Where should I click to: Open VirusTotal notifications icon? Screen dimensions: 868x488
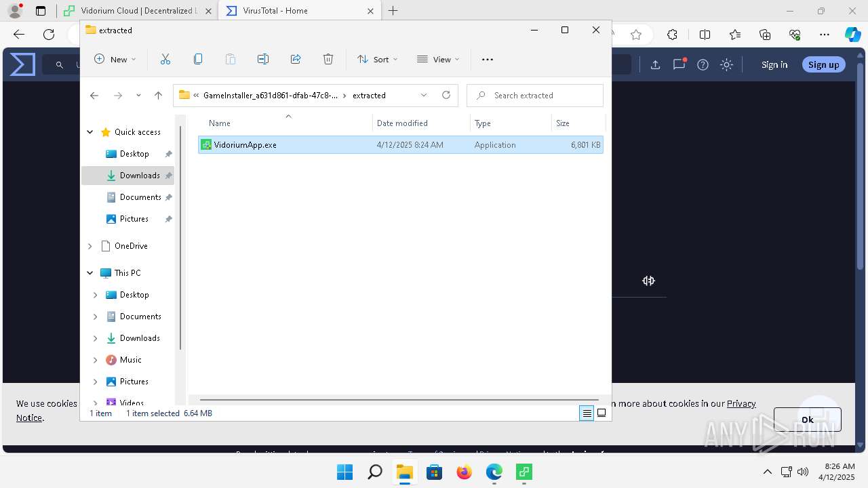(x=679, y=64)
